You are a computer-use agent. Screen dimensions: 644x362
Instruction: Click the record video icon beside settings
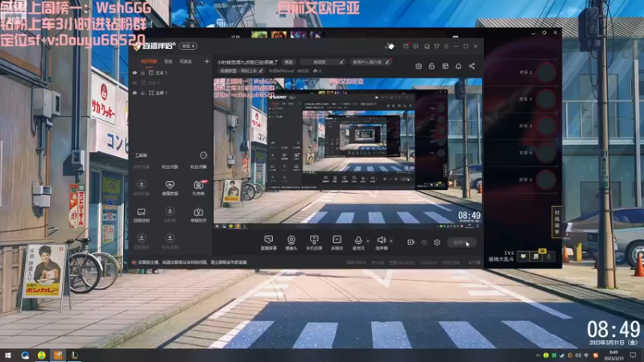pyautogui.click(x=411, y=243)
